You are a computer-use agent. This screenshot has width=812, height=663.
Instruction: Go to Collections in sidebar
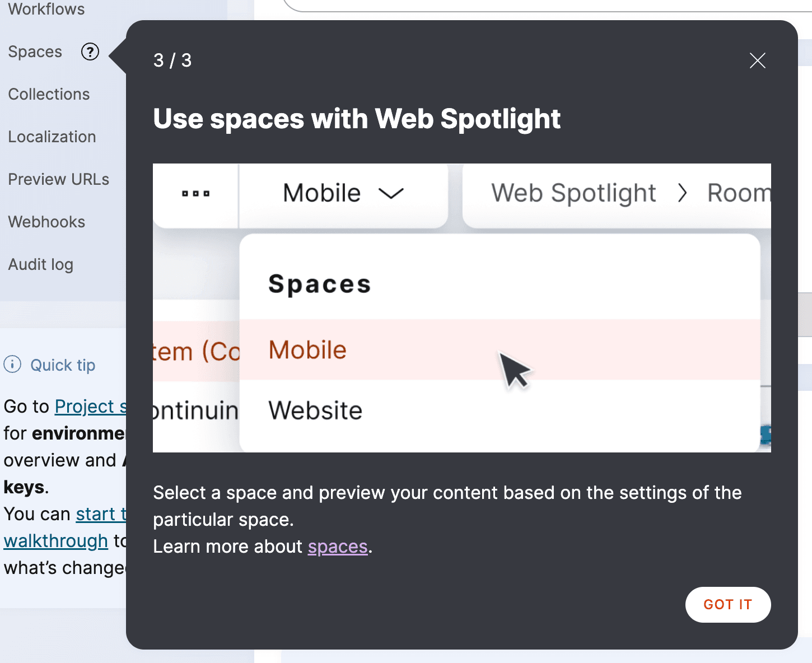pos(49,95)
